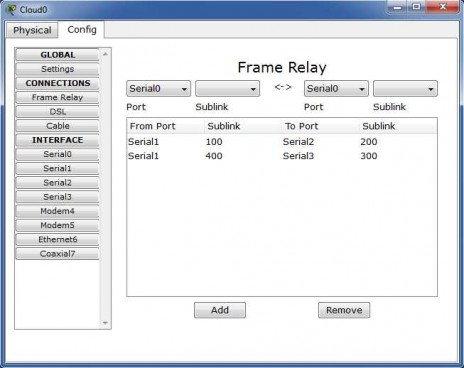This screenshot has width=464, height=368.
Task: Close the Cloud0 window
Action: pyautogui.click(x=442, y=7)
